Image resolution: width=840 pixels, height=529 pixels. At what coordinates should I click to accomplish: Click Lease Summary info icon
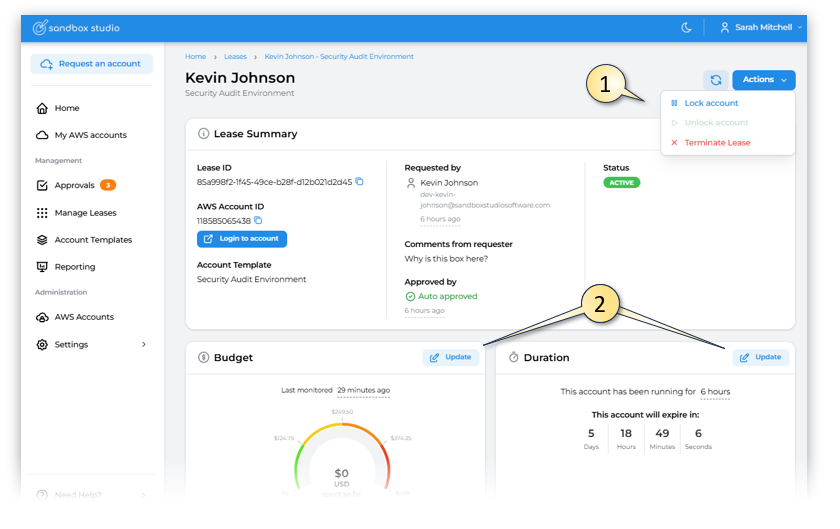(x=203, y=133)
